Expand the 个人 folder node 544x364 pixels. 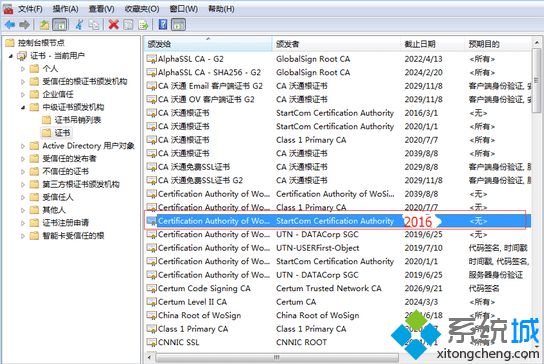[x=23, y=69]
